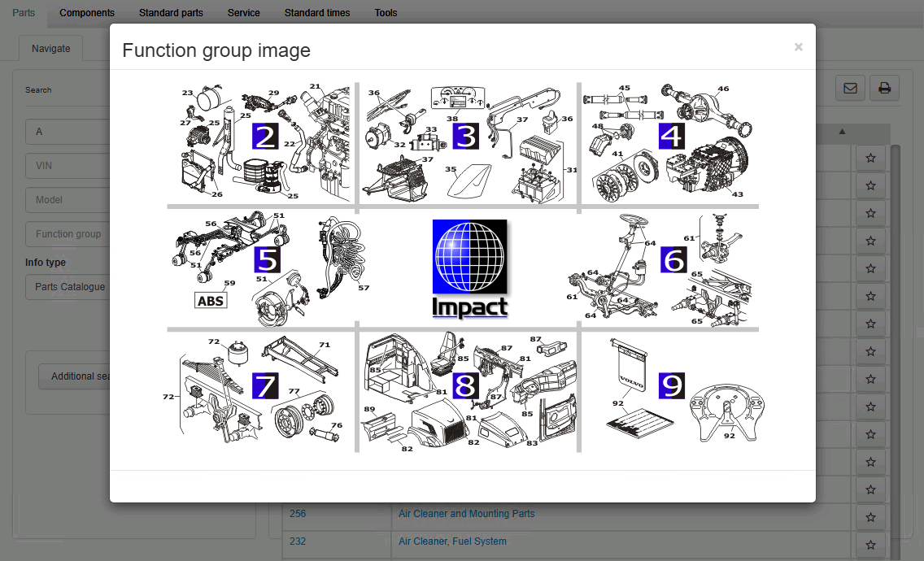Go to Standard times tab
The width and height of the screenshot is (924, 561).
(317, 13)
